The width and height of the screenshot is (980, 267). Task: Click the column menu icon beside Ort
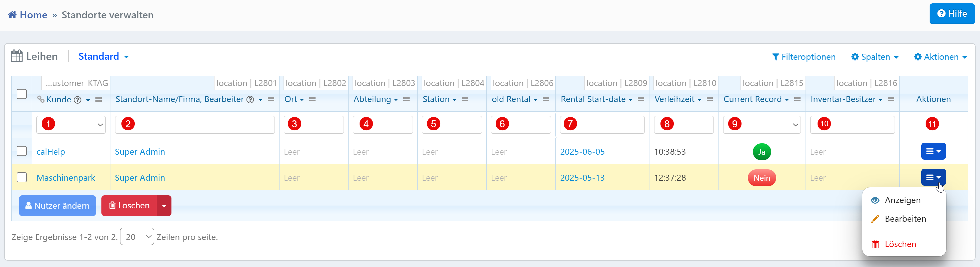coord(312,99)
